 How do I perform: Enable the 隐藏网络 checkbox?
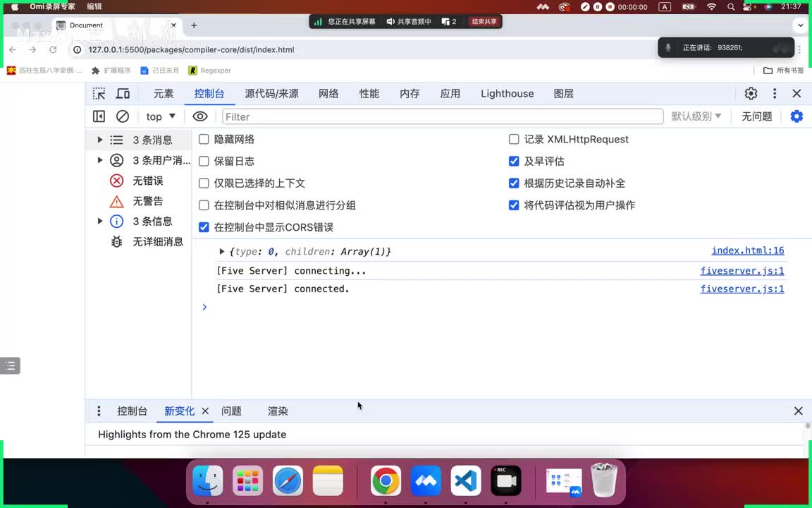(204, 140)
